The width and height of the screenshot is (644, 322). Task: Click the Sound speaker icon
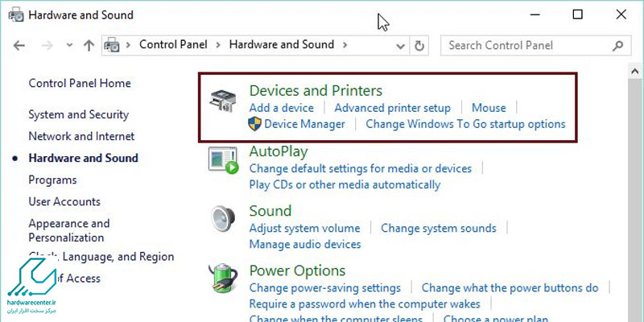coord(223,220)
